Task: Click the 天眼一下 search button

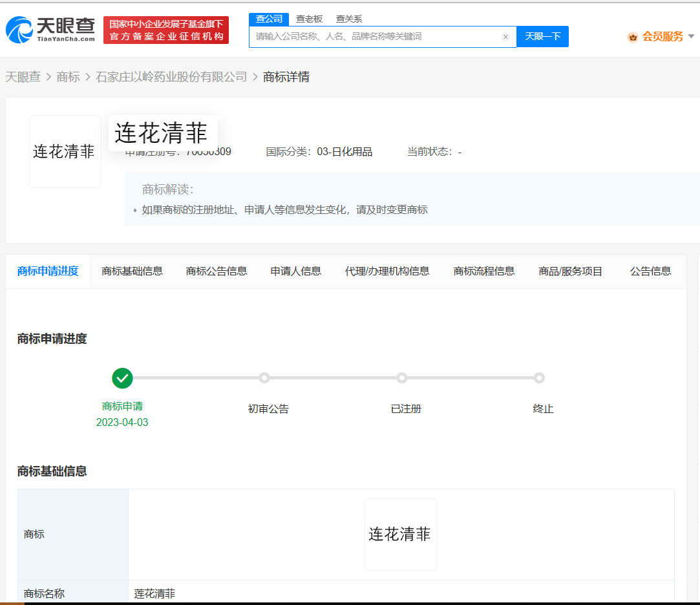Action: [x=542, y=37]
